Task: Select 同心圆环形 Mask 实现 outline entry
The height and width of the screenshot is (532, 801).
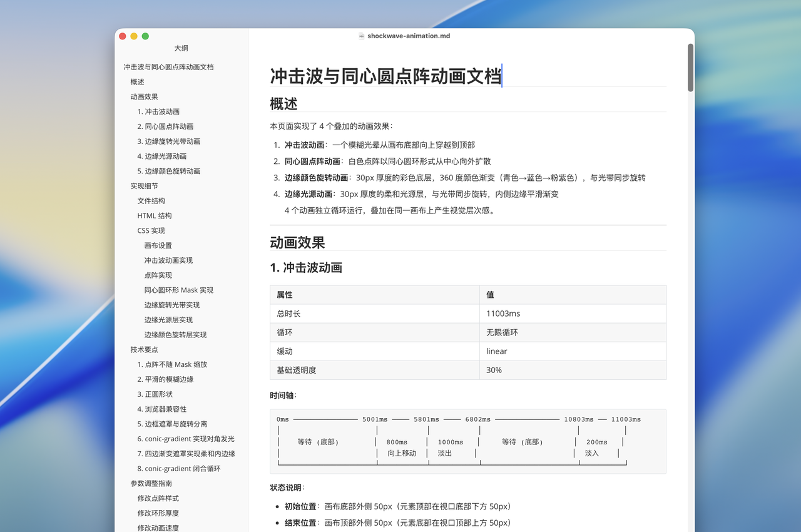Action: (179, 290)
